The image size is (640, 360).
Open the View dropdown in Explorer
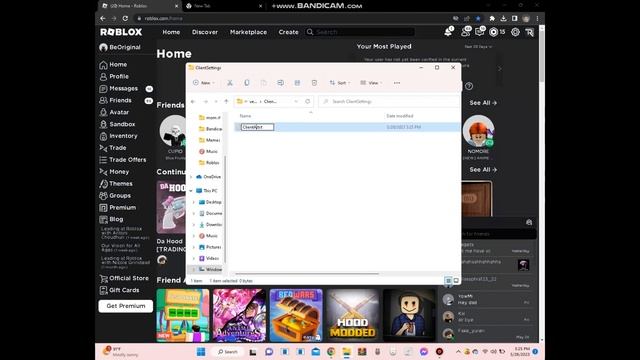[371, 83]
